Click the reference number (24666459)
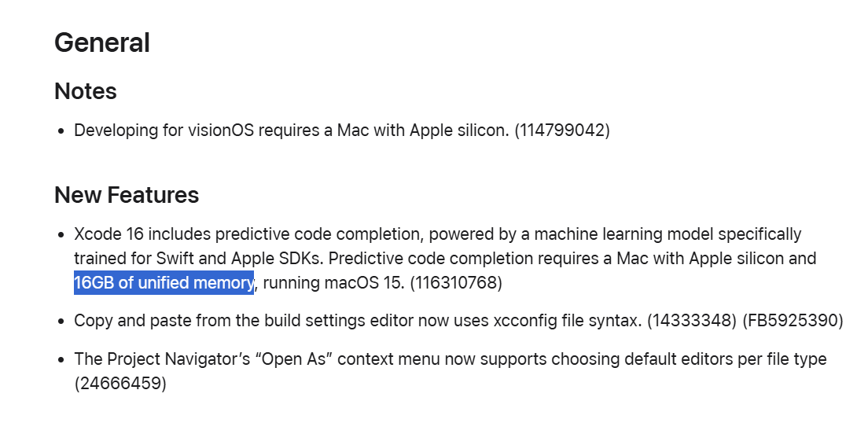The height and width of the screenshot is (434, 868). (120, 383)
